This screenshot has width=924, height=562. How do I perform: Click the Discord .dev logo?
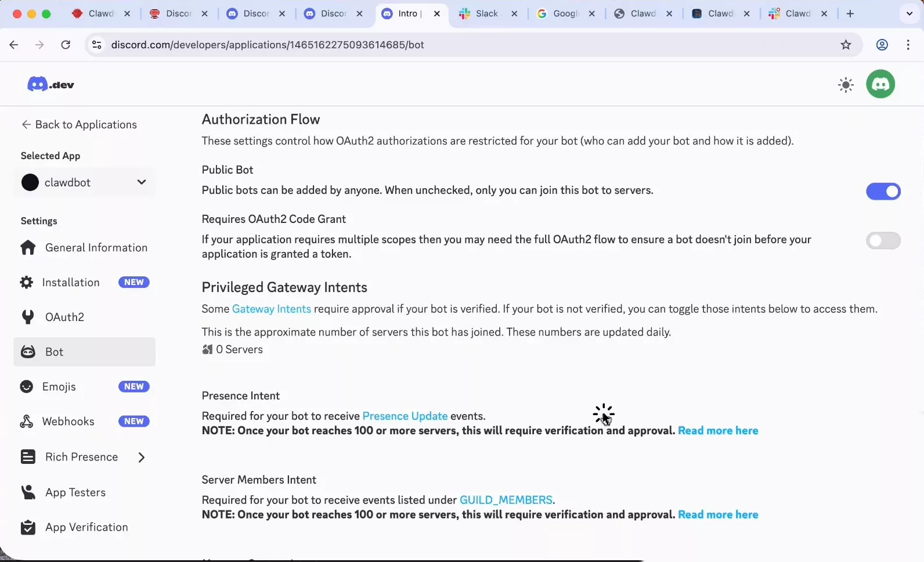50,85
